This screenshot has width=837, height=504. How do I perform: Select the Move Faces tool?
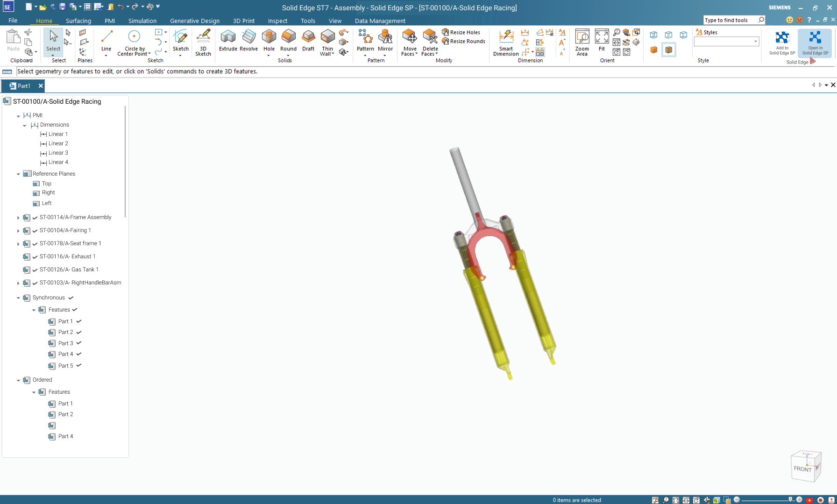click(410, 43)
